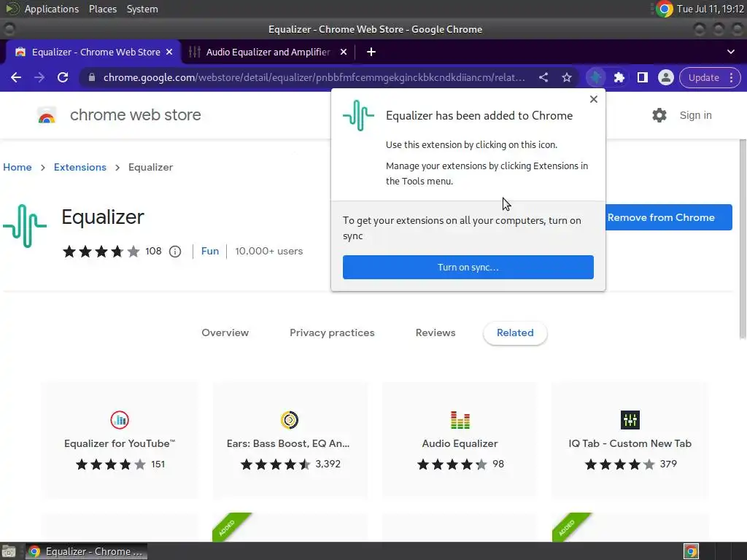Click the Ears: Bass Boost, EQ An... title

click(288, 444)
